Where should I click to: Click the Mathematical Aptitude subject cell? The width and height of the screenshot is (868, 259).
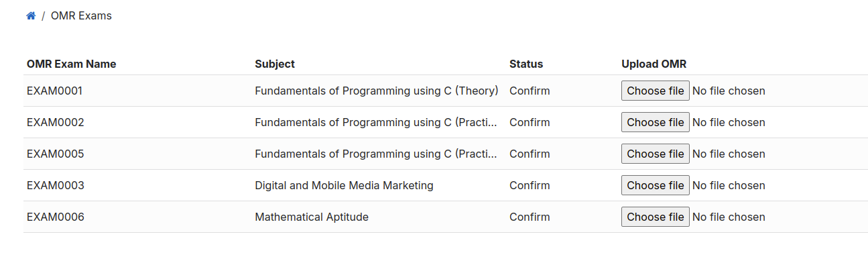(x=312, y=217)
